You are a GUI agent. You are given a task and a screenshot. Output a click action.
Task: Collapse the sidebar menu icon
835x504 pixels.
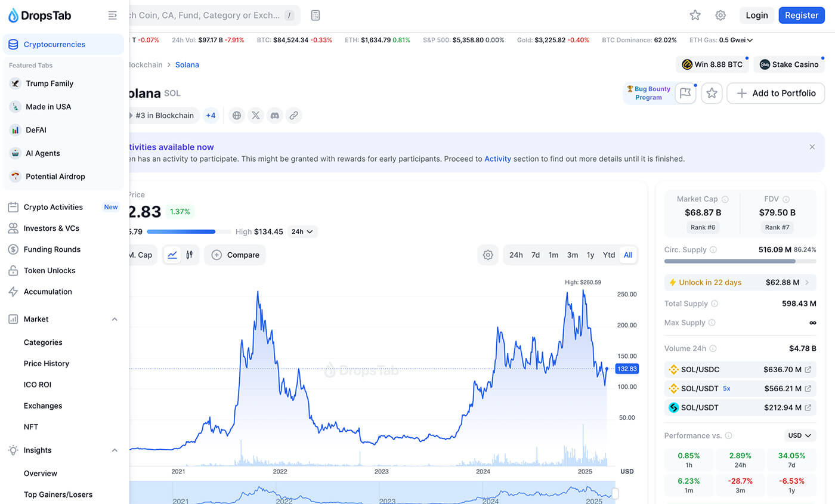[x=112, y=16]
